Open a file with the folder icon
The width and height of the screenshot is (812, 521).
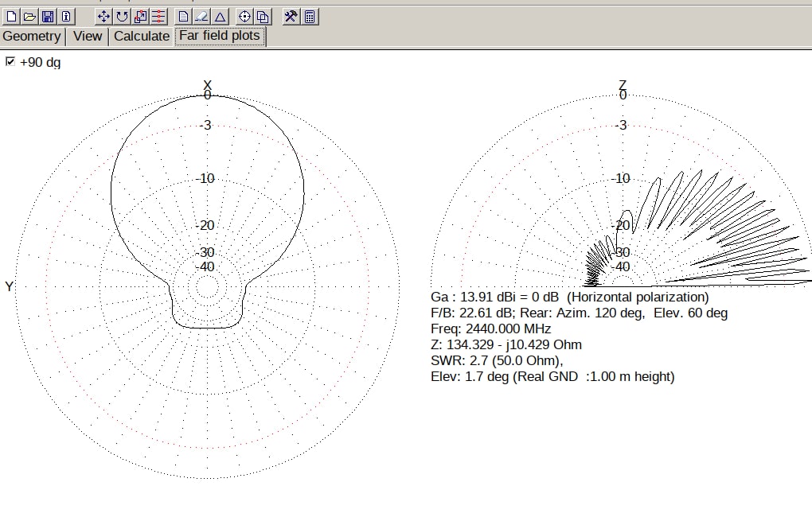point(29,17)
